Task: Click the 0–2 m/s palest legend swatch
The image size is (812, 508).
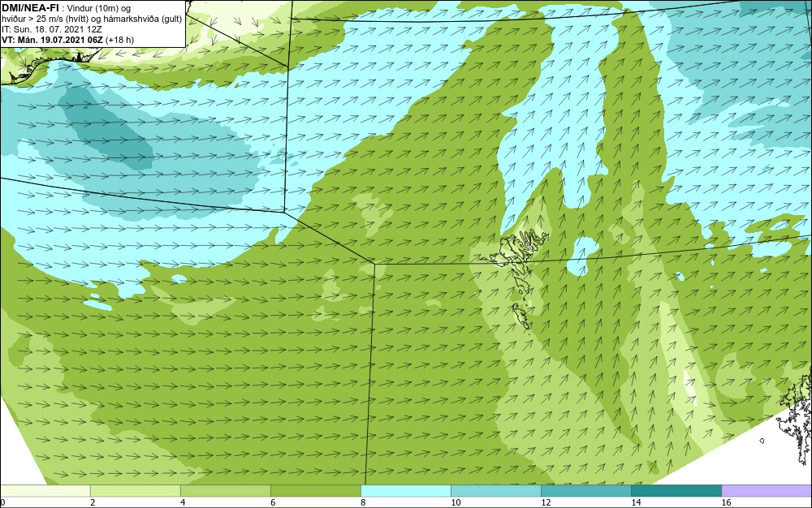Action: (45, 491)
